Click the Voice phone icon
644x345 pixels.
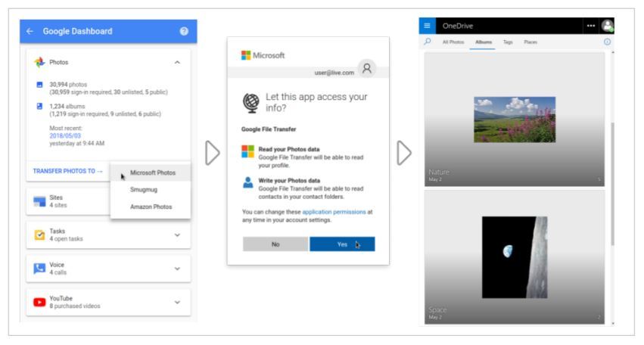pos(39,269)
